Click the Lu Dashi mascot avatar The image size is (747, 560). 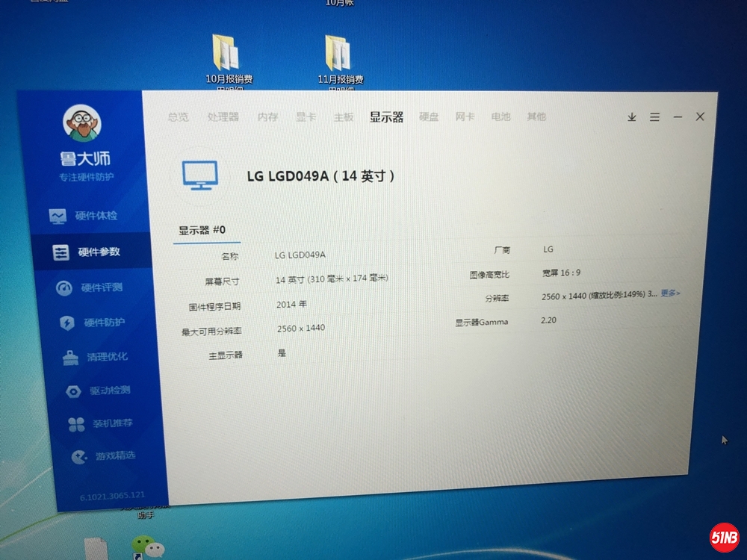click(82, 123)
